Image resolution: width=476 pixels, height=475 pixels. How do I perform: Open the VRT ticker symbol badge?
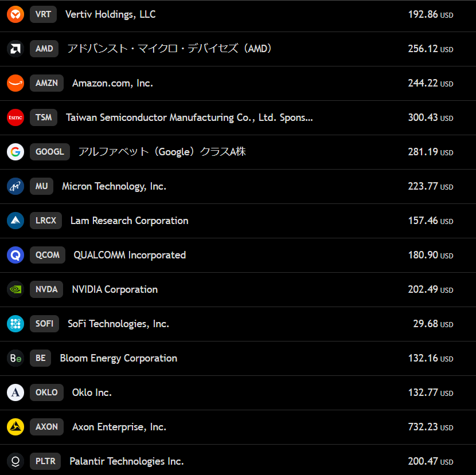(43, 14)
